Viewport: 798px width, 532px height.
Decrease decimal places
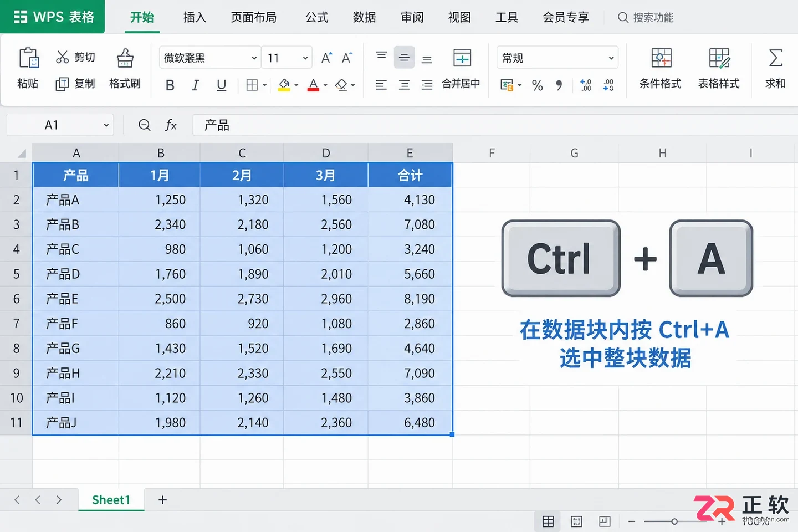[x=608, y=85]
